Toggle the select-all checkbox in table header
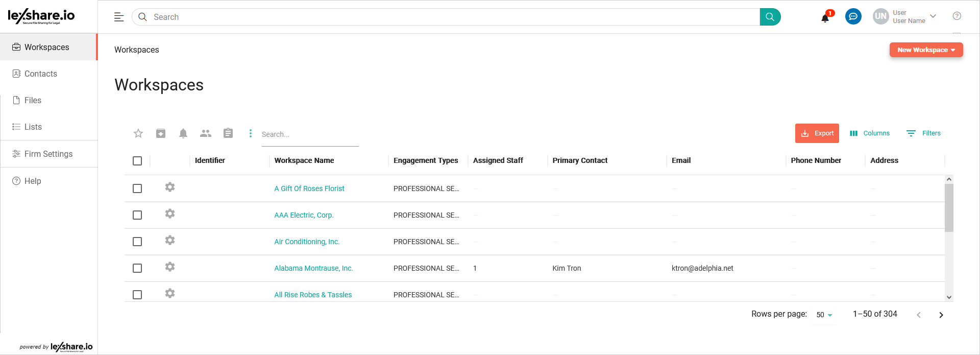Screen dimensions: 980x355 click(x=137, y=161)
